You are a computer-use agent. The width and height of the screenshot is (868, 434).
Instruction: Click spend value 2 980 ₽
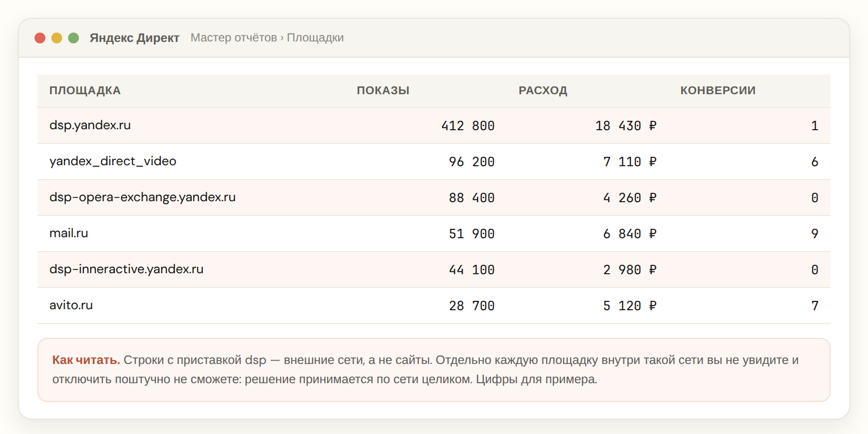coord(630,270)
